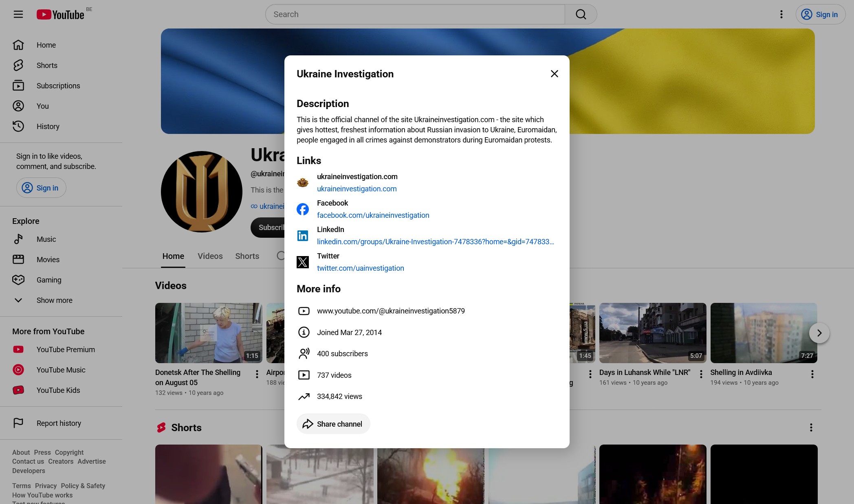Click Policy & Safety footer link

(83, 486)
